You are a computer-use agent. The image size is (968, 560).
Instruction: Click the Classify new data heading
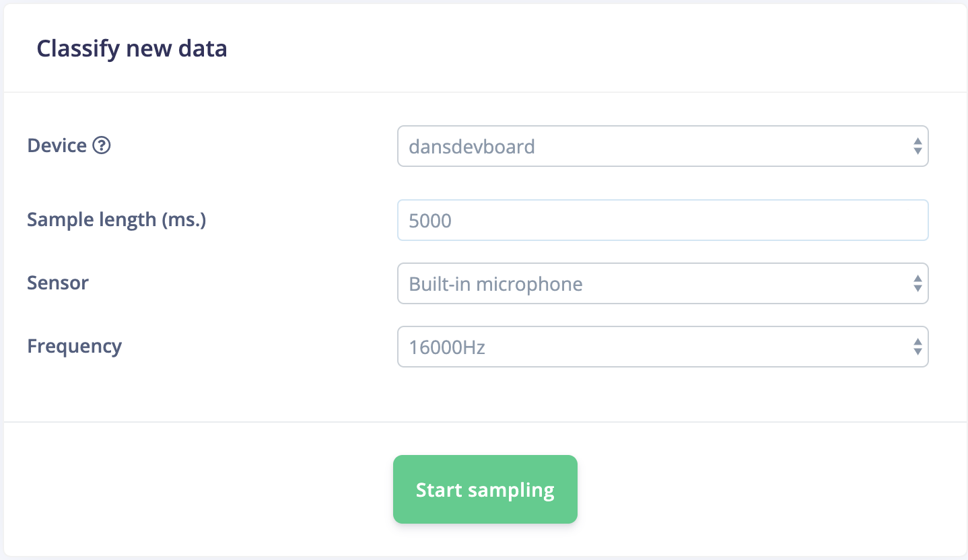[x=131, y=49]
